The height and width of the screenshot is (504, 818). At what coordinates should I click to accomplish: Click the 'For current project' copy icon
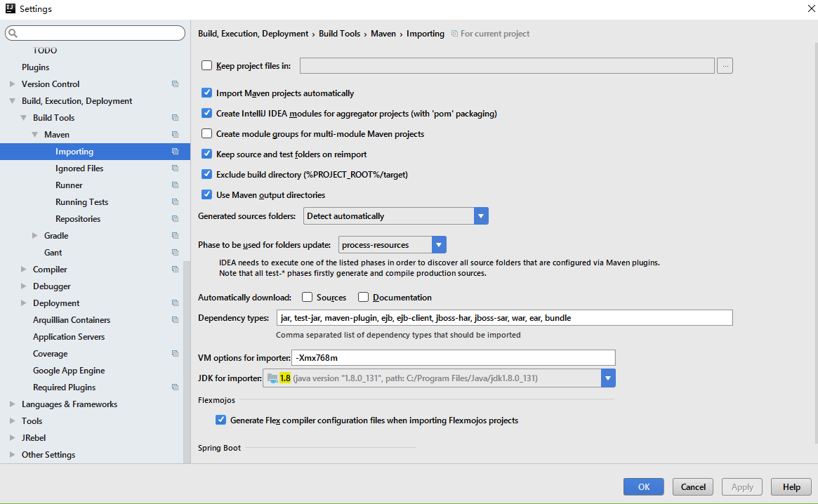(454, 34)
